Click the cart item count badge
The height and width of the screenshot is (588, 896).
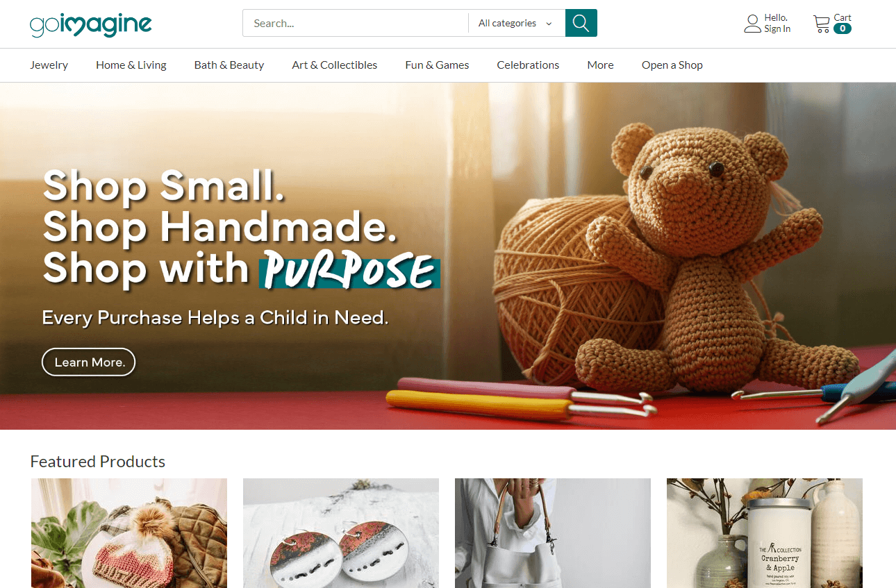click(843, 28)
